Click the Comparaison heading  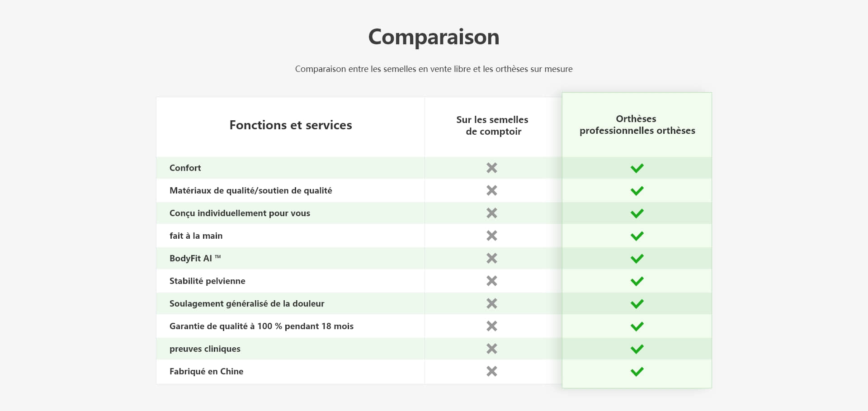pos(434,37)
